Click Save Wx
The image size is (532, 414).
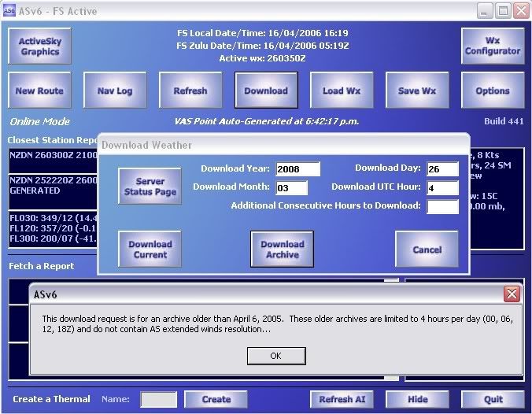417,91
